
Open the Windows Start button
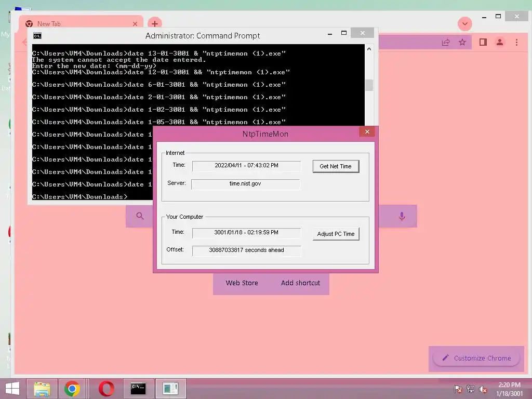(12, 389)
